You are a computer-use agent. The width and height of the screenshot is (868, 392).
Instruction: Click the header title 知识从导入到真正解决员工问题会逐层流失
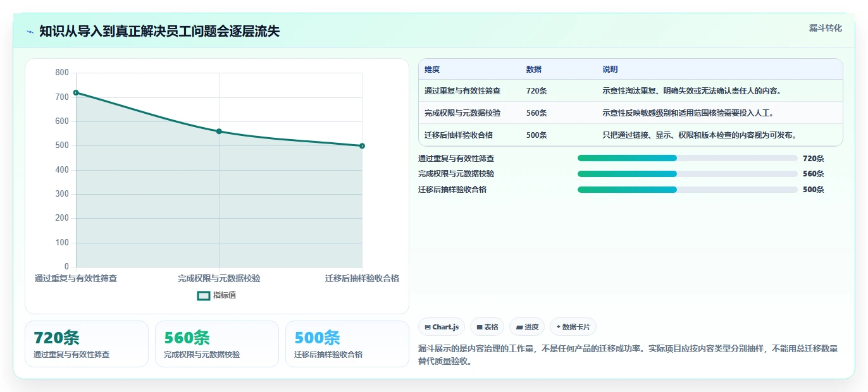point(159,32)
